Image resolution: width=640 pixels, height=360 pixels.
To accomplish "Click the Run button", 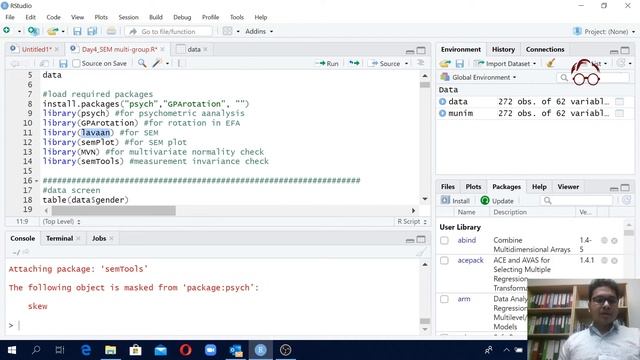I will coord(327,64).
